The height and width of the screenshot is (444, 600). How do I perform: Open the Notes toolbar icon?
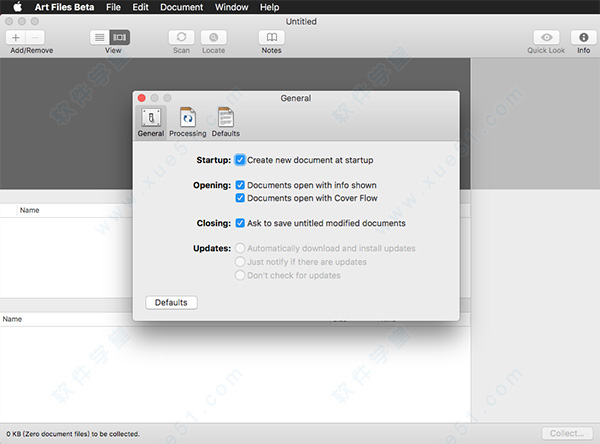coord(272,38)
